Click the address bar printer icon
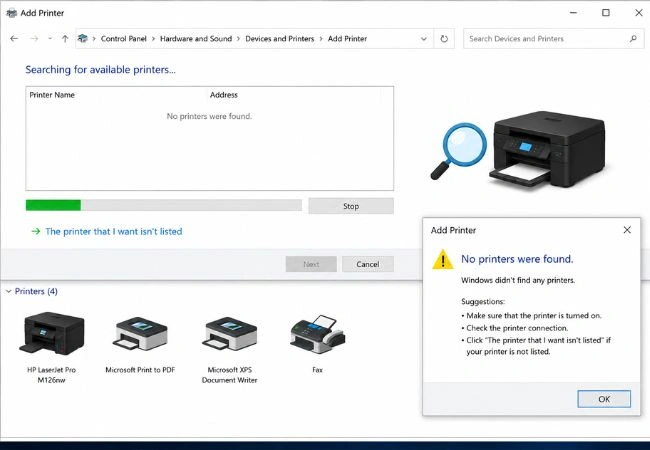Viewport: 650px width, 450px height. tap(83, 39)
